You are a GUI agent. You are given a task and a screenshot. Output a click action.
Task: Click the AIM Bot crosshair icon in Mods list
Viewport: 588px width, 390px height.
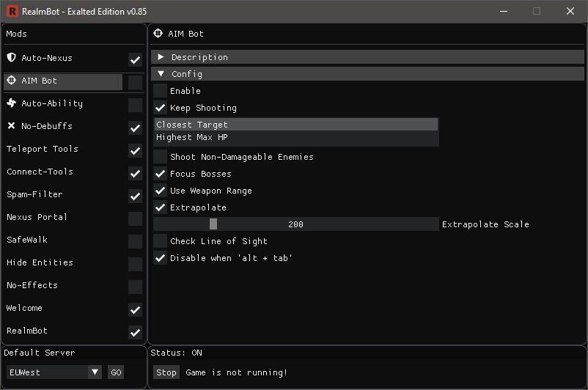(x=11, y=80)
